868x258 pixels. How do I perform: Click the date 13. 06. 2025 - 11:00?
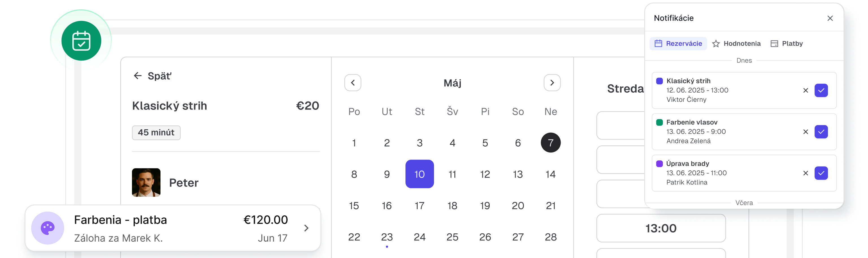click(696, 173)
